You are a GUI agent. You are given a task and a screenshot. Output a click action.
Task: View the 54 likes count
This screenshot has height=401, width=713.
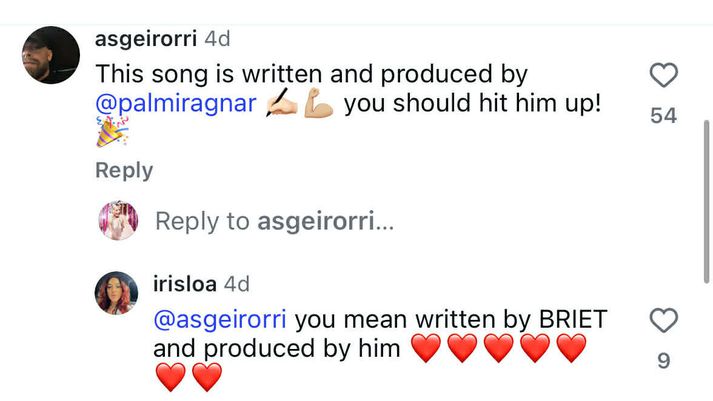663,116
